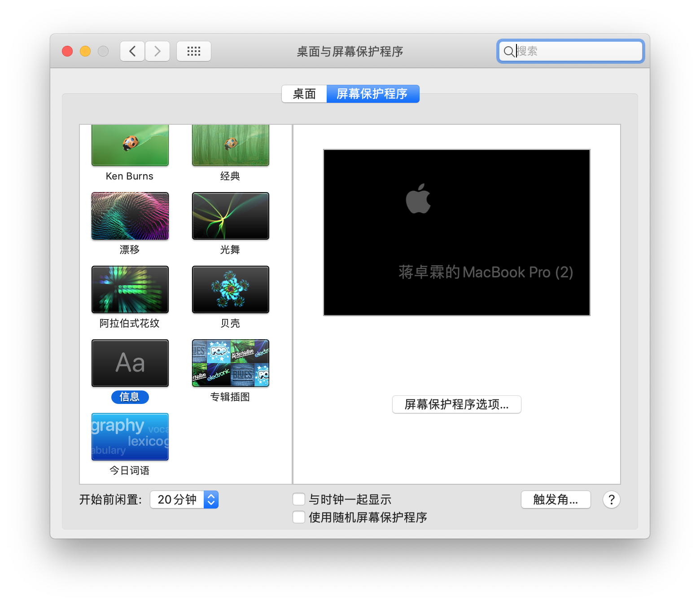Image resolution: width=700 pixels, height=605 pixels.
Task: Pick the 贝壳 screen saver thumbnail
Action: [x=231, y=289]
